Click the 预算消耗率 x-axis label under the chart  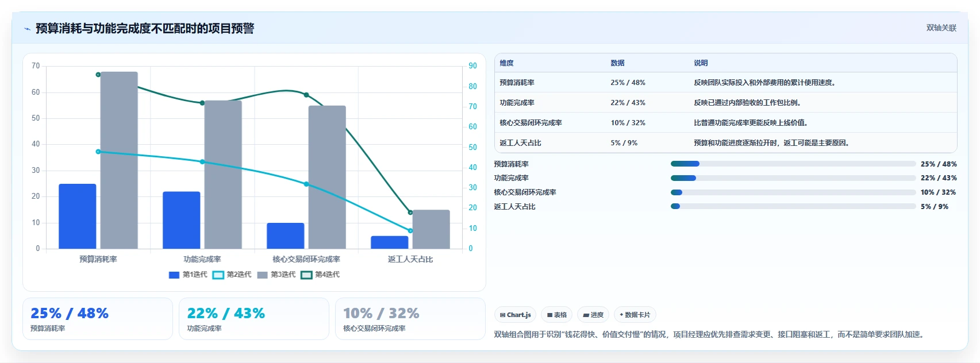98,260
